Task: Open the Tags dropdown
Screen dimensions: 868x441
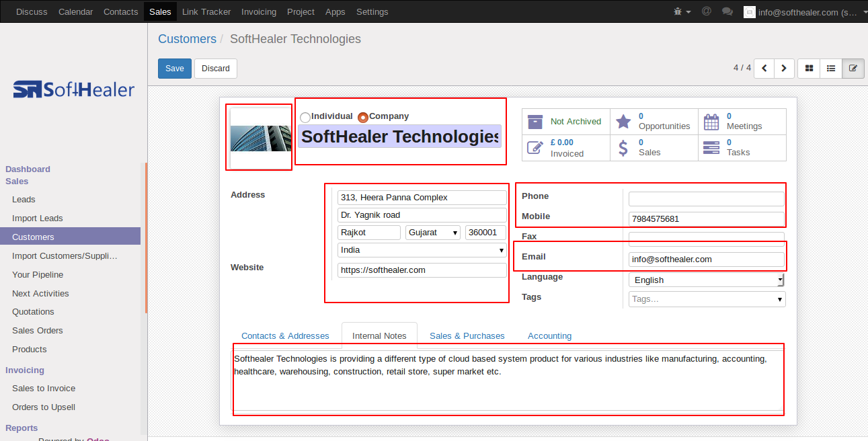Action: pyautogui.click(x=707, y=298)
